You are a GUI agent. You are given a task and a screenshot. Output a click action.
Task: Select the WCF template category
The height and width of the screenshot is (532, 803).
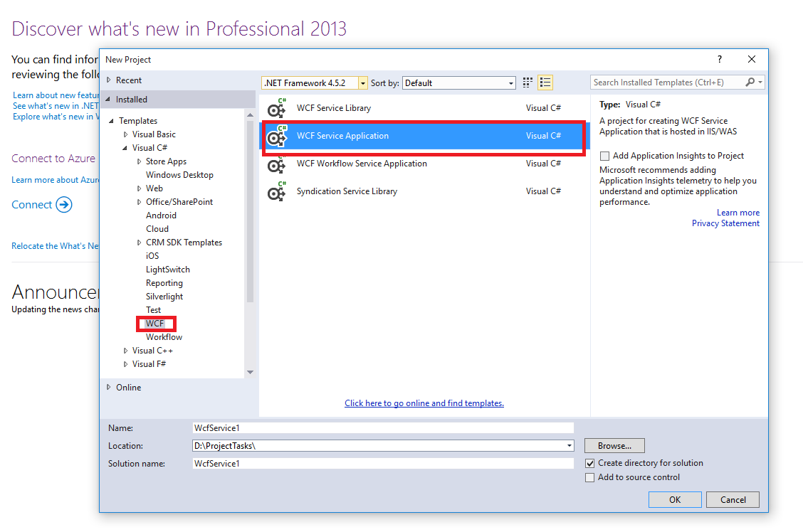[x=154, y=324]
